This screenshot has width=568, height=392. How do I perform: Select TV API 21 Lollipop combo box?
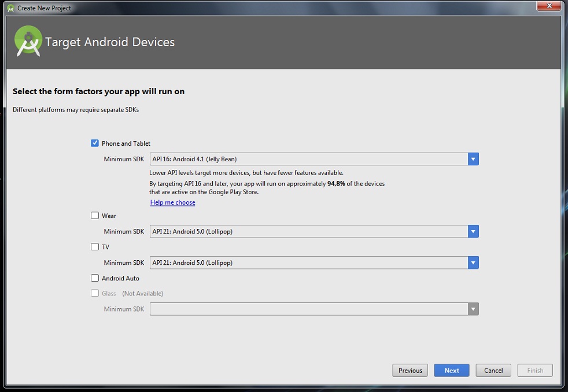pyautogui.click(x=314, y=262)
